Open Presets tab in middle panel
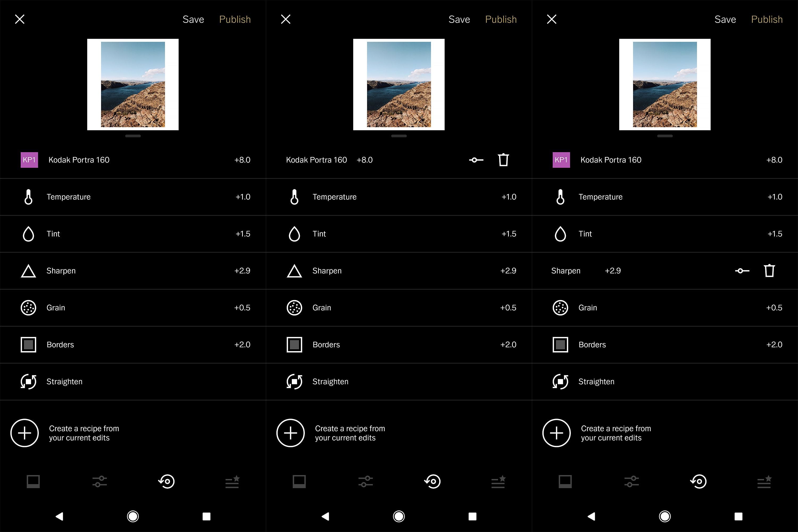Screen dimensions: 798x532 pyautogui.click(x=299, y=481)
